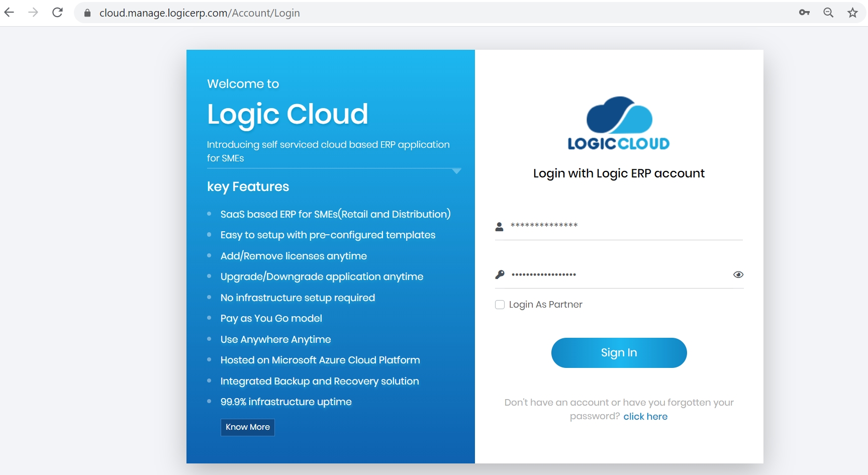868x475 pixels.
Task: Click the key icon beside password field
Action: point(500,274)
